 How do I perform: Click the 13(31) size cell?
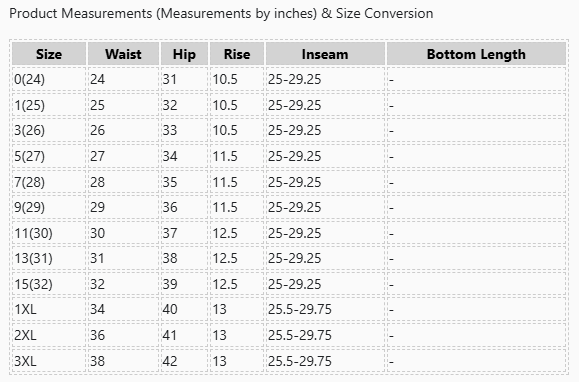(x=49, y=258)
